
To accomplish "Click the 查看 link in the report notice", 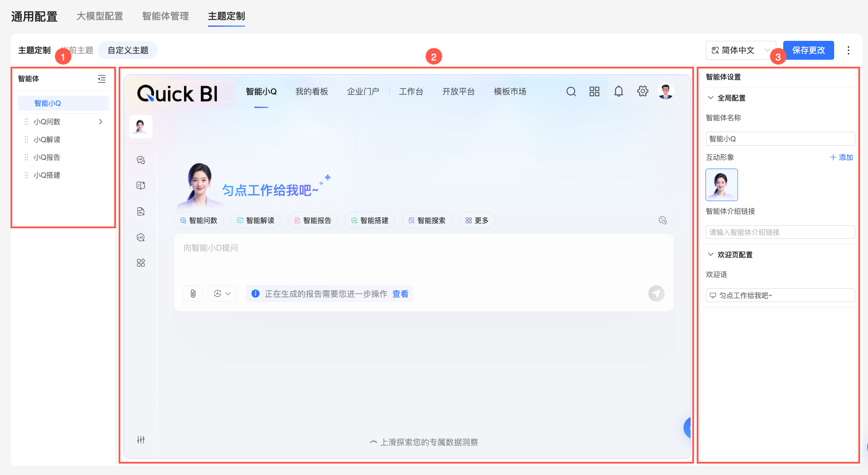I will click(400, 294).
